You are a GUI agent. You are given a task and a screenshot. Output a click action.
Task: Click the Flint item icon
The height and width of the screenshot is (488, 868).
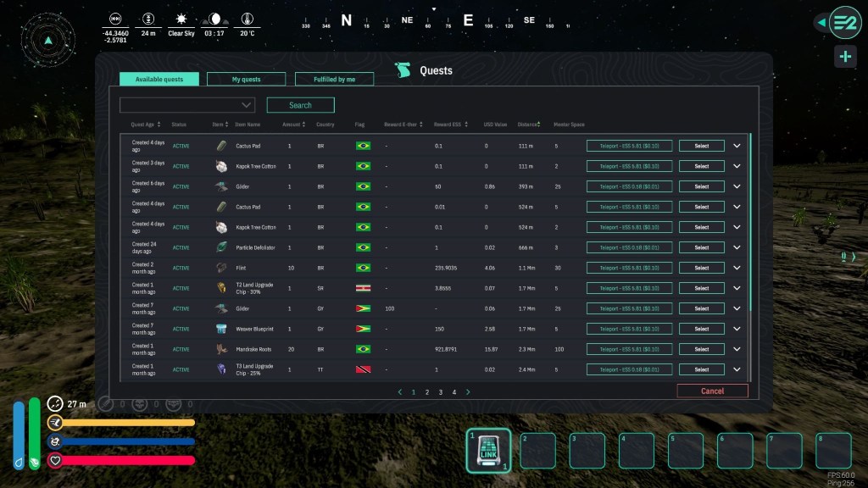pos(221,268)
